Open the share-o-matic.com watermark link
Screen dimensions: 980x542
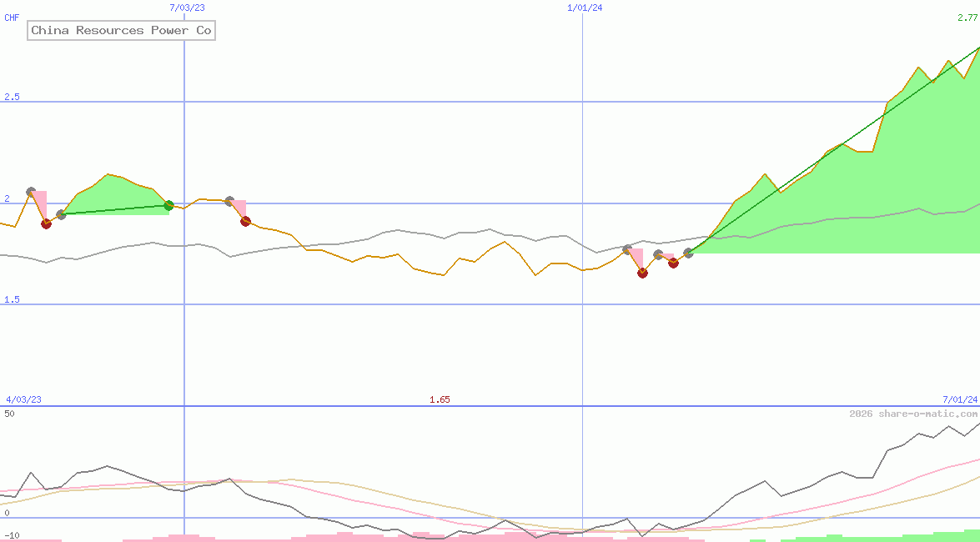tap(914, 411)
